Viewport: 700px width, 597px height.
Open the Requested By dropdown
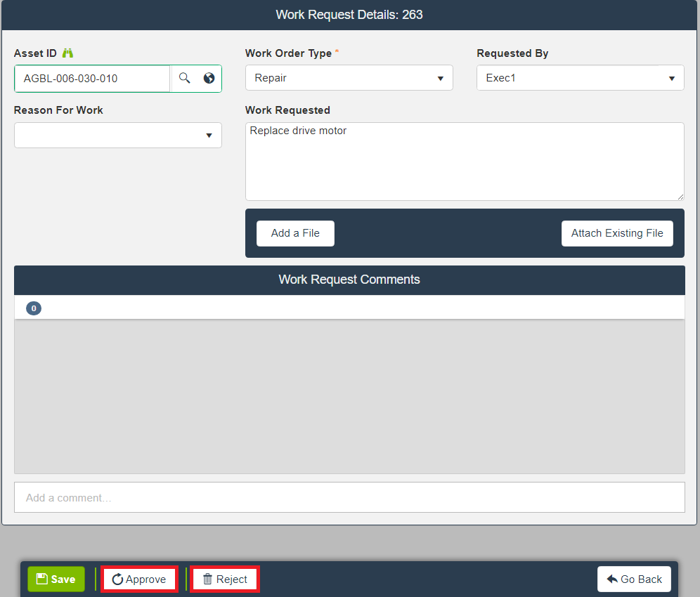click(580, 78)
